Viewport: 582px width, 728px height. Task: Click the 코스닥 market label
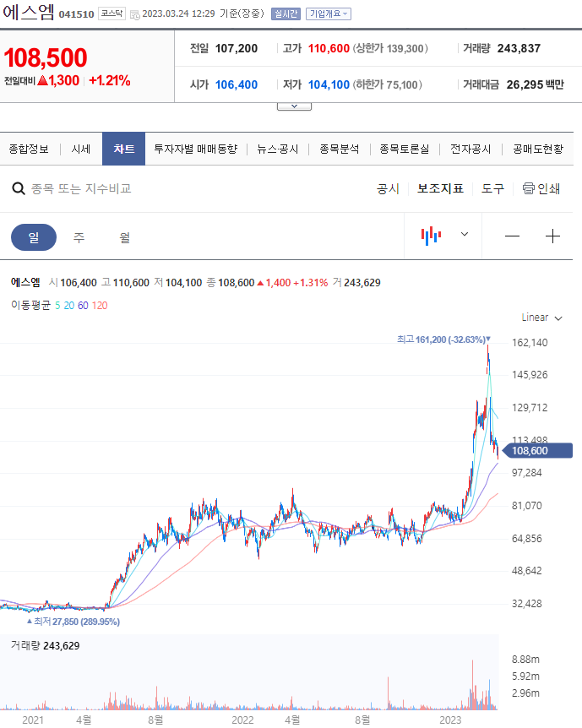tap(112, 14)
